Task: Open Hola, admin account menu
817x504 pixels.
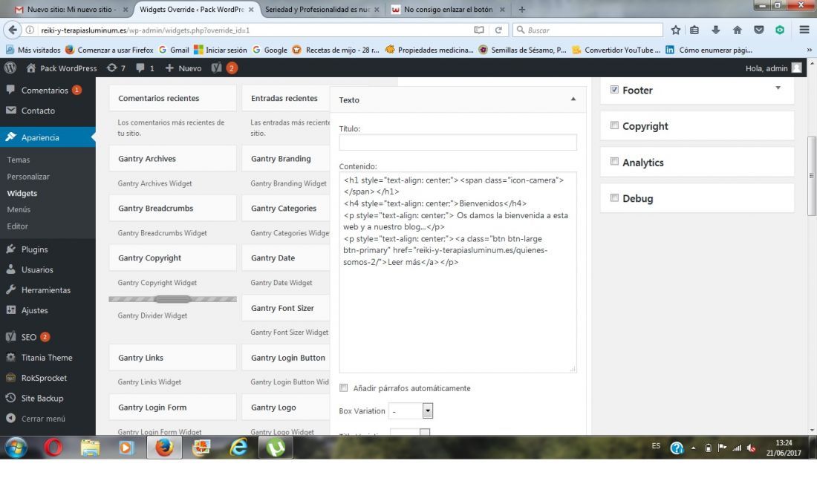Action: click(x=773, y=68)
